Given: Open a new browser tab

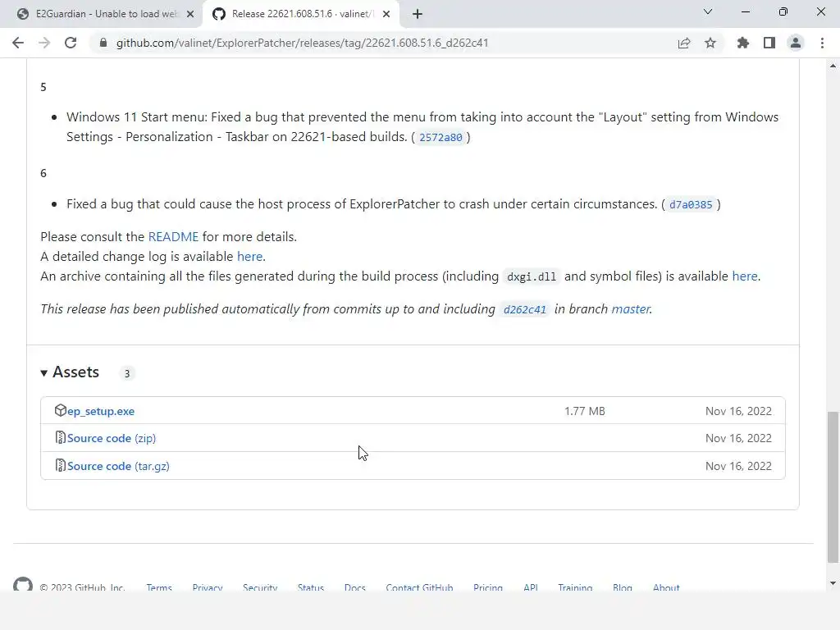Looking at the screenshot, I should [x=418, y=14].
